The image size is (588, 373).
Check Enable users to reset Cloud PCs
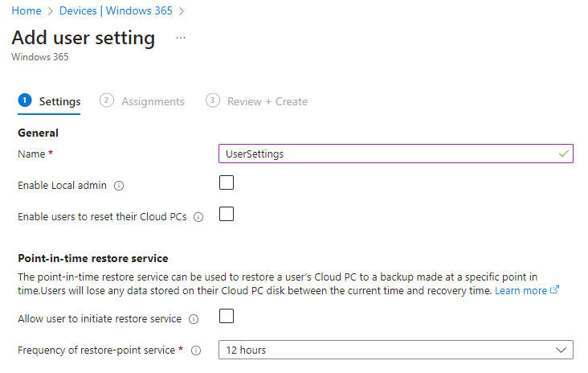pos(227,214)
